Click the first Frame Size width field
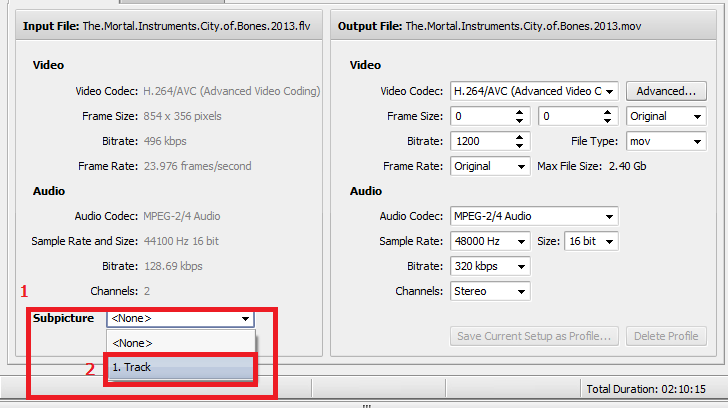728x408 pixels. [481, 116]
